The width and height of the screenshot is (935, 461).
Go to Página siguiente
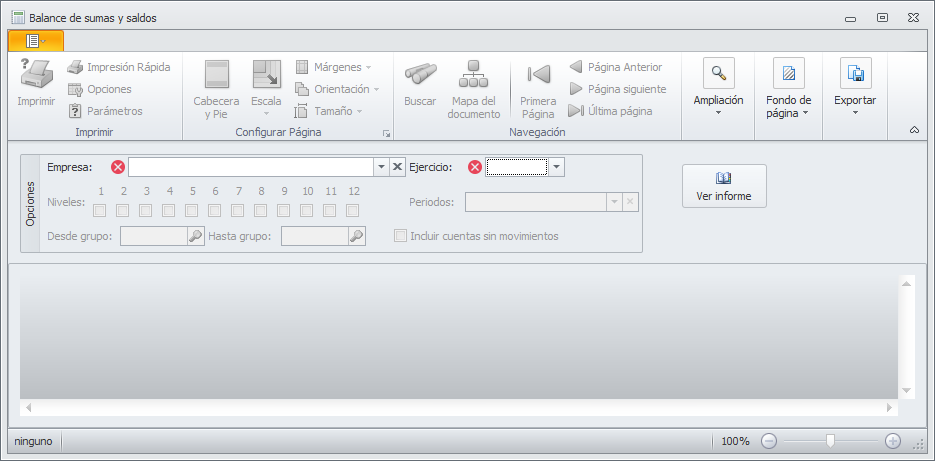(x=617, y=89)
